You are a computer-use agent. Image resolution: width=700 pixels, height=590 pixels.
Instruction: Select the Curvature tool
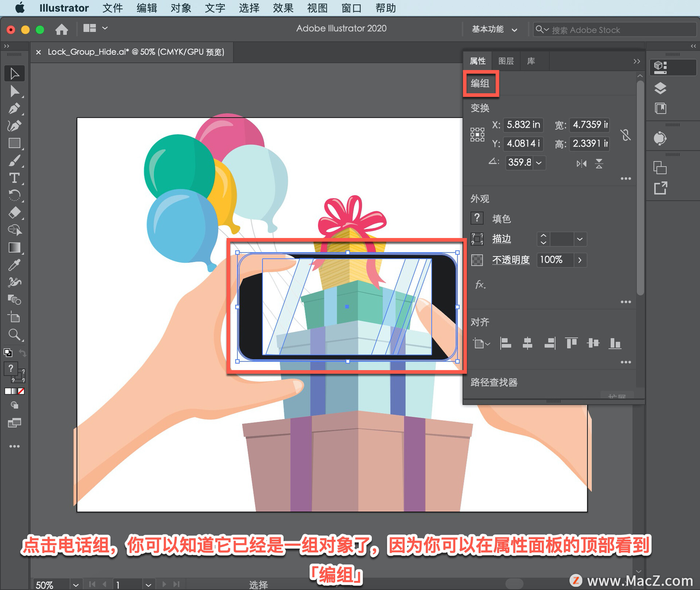click(15, 126)
